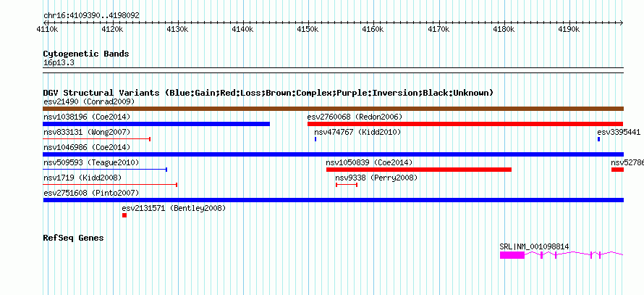
Task: Click the red nsv1719 Kidd2008 variant line
Action: pos(110,185)
